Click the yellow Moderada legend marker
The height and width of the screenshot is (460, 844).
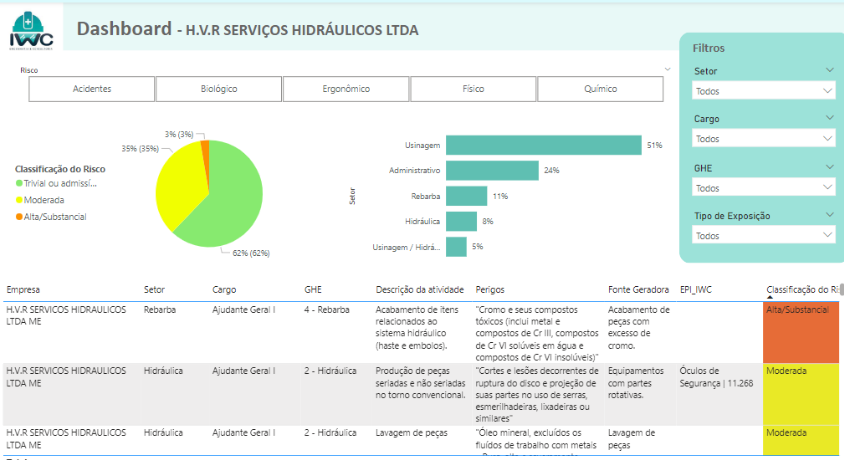[x=19, y=200]
